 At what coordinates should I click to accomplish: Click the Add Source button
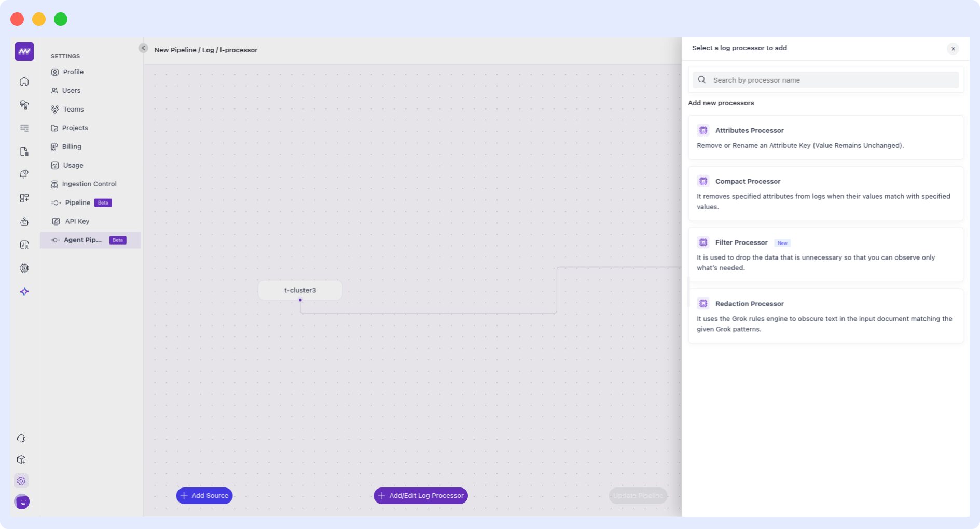(x=204, y=495)
